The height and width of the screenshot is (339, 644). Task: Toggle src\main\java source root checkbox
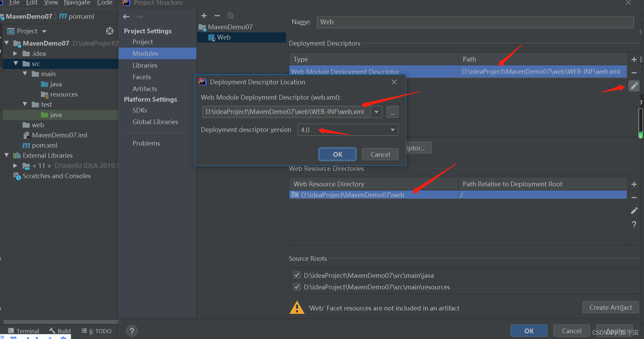297,275
